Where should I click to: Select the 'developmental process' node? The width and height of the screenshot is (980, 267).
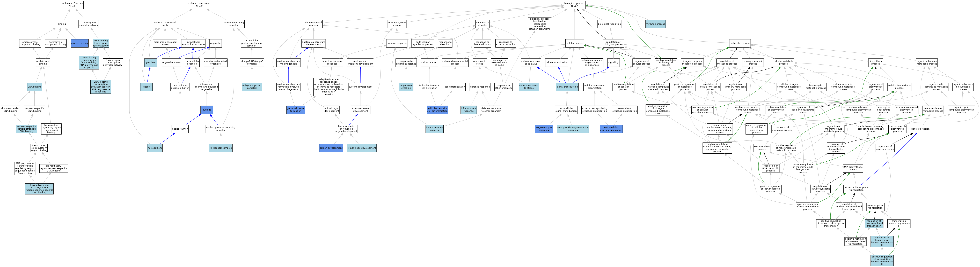click(313, 24)
